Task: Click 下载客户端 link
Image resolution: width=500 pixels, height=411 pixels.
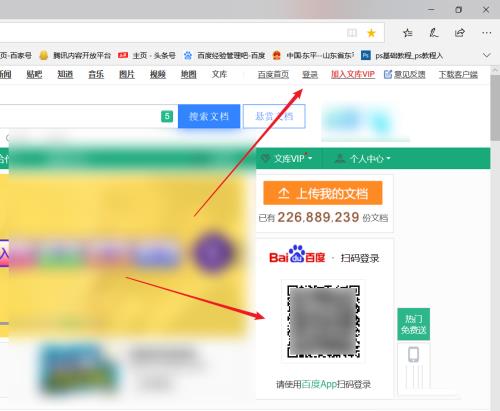Action: 458,74
